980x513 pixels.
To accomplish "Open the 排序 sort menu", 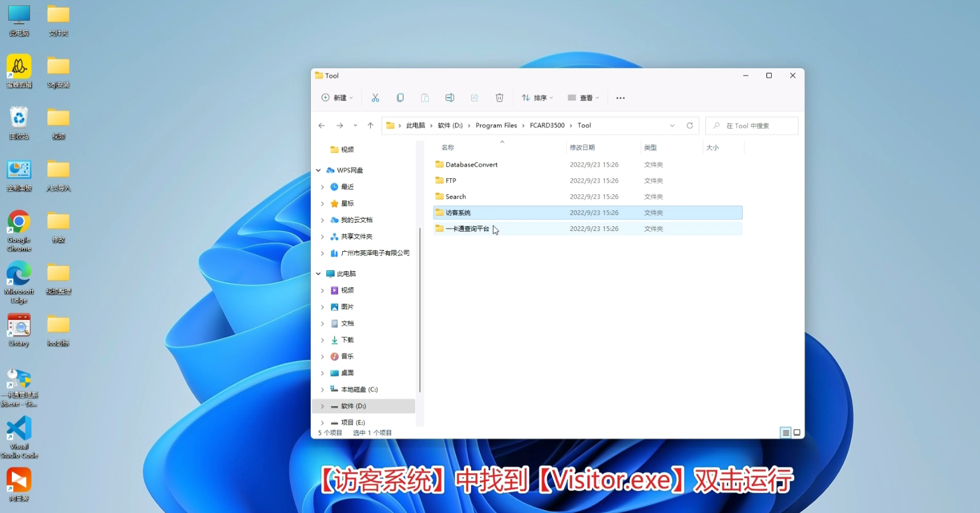I will click(537, 98).
